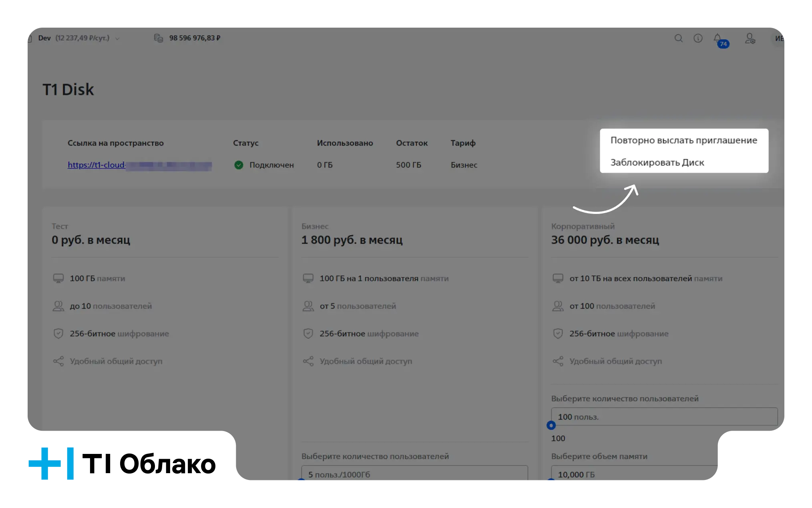Click the '100 ГБ на 1 пользователя памяти' text

[x=384, y=278]
